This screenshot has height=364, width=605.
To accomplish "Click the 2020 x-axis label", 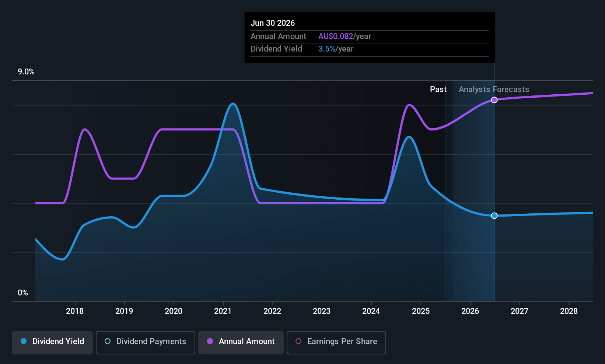I will click(174, 311).
